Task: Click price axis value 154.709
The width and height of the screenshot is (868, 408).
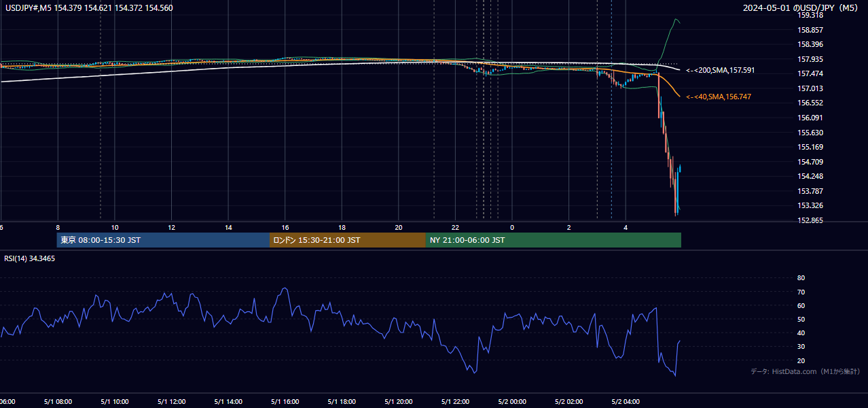Action: tap(811, 162)
